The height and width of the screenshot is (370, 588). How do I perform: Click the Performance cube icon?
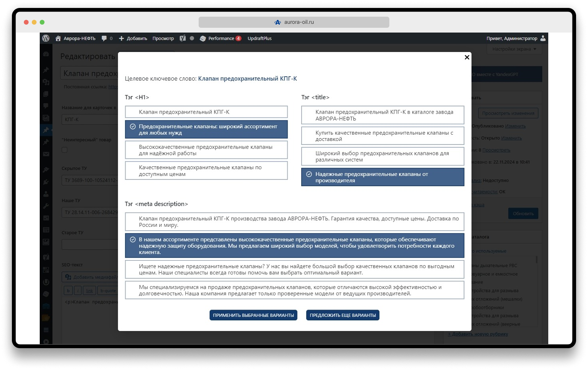coord(203,39)
